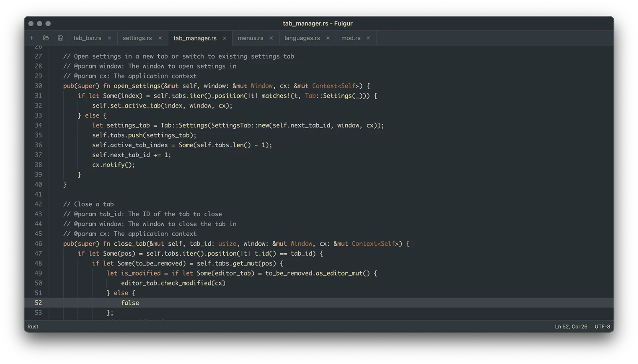Click the save file disk icon
The height and width of the screenshot is (364, 638).
pos(61,38)
